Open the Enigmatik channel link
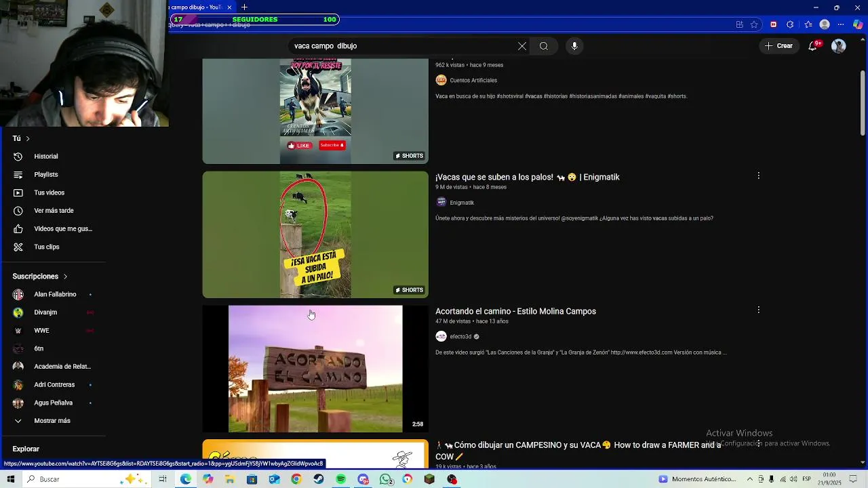Image resolution: width=868 pixels, height=488 pixels. pos(462,203)
